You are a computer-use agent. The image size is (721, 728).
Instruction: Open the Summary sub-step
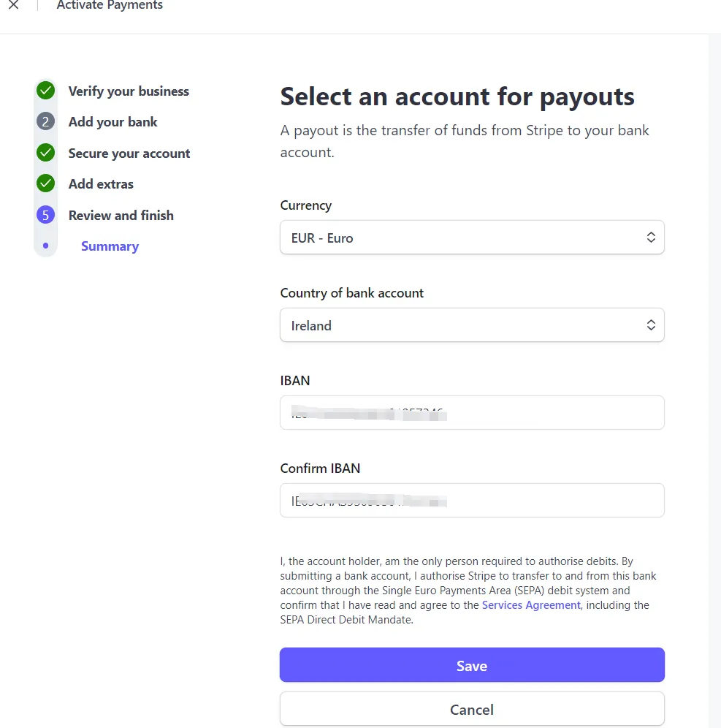pos(110,246)
